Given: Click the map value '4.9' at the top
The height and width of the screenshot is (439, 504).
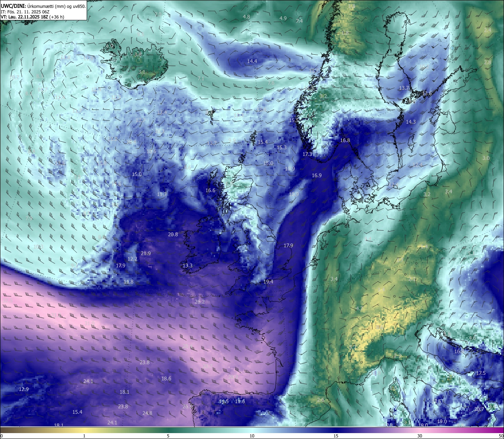Looking at the screenshot, I should click(x=283, y=19).
